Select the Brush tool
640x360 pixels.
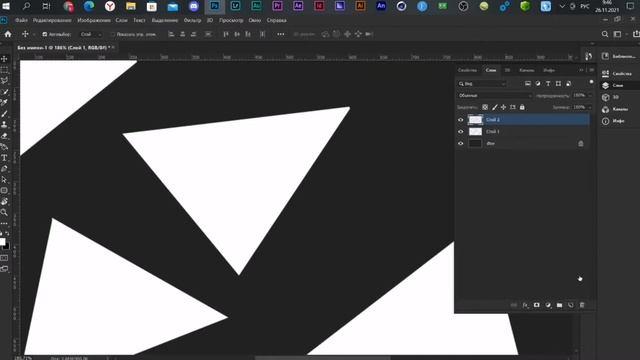click(x=4, y=114)
